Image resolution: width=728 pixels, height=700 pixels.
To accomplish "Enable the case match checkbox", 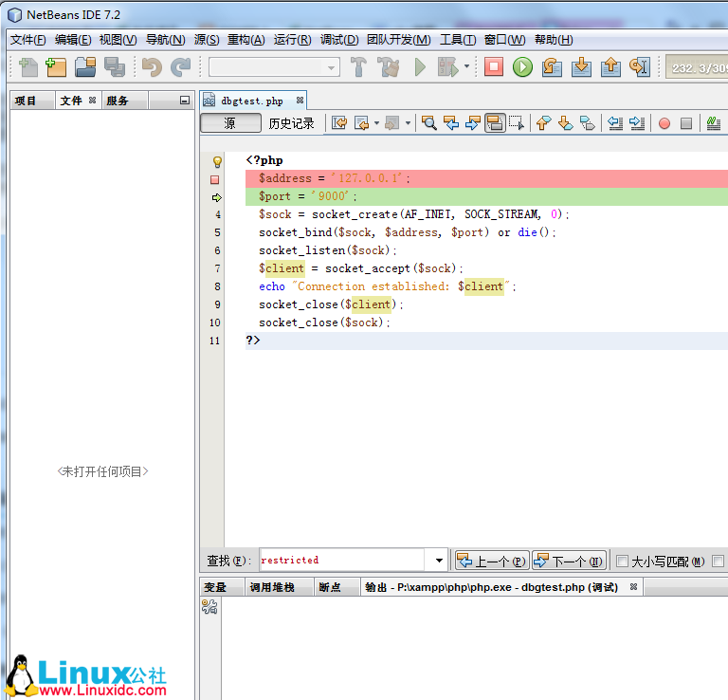I will click(x=622, y=562).
